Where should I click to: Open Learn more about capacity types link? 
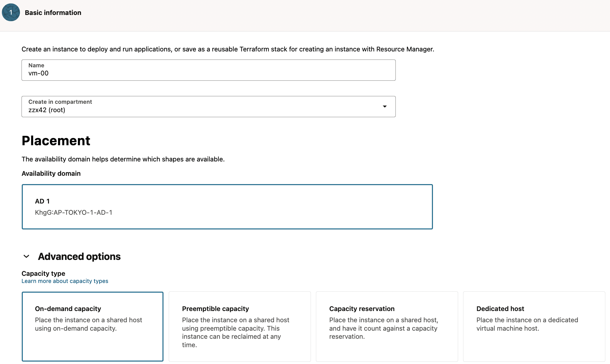point(65,281)
